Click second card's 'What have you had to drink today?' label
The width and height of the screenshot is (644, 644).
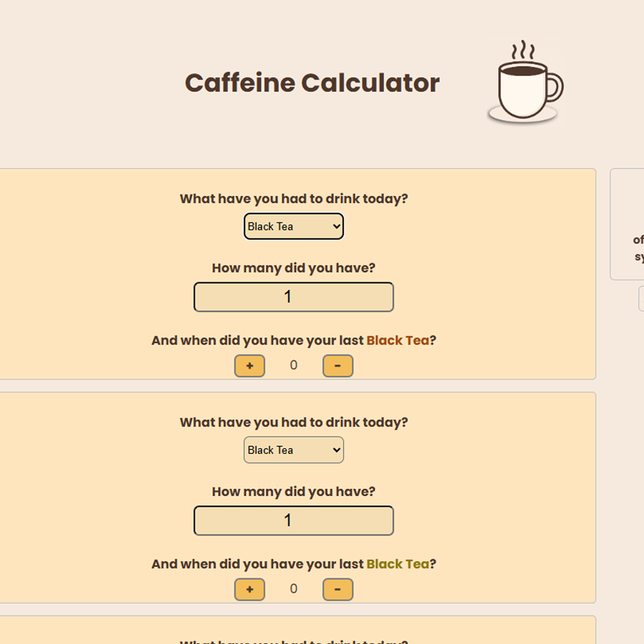(293, 423)
